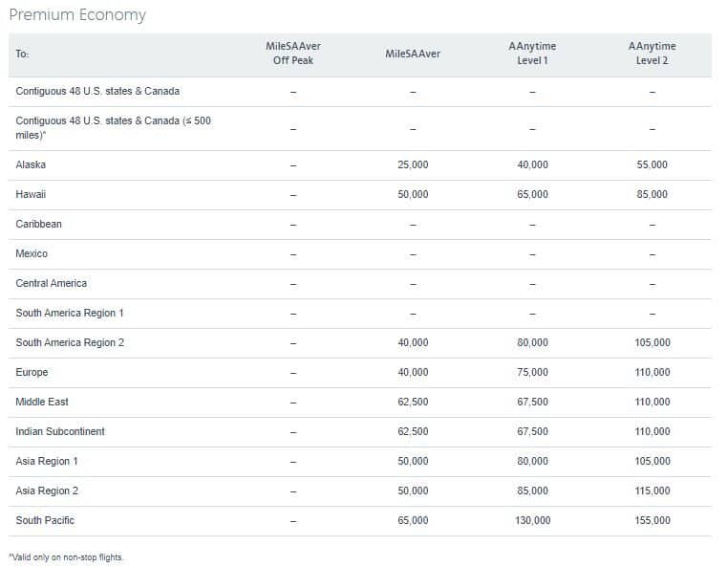Image resolution: width=728 pixels, height=567 pixels.
Task: Click South Pacific AAnytime Level 2 value 155,000
Action: point(653,520)
